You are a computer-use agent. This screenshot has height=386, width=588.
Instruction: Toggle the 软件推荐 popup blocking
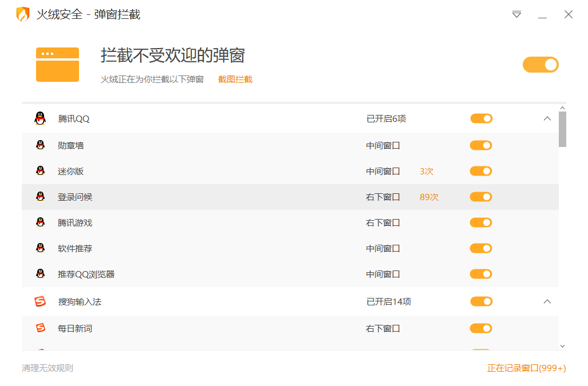click(x=481, y=248)
